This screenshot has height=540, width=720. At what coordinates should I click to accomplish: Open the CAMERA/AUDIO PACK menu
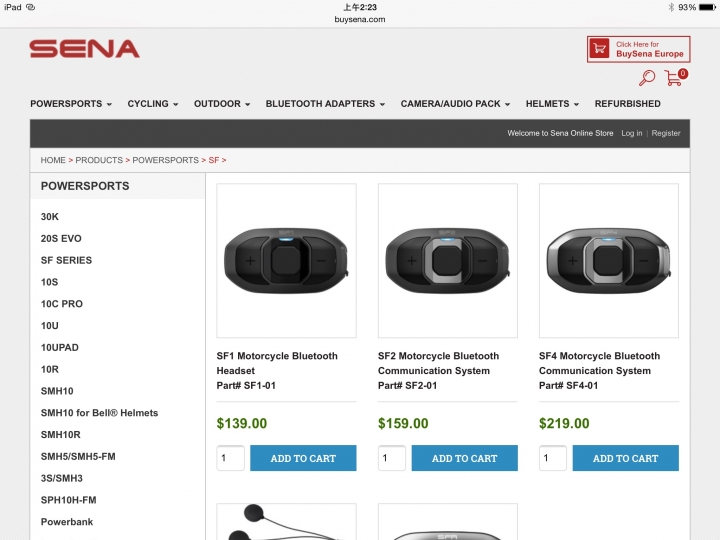tap(455, 104)
